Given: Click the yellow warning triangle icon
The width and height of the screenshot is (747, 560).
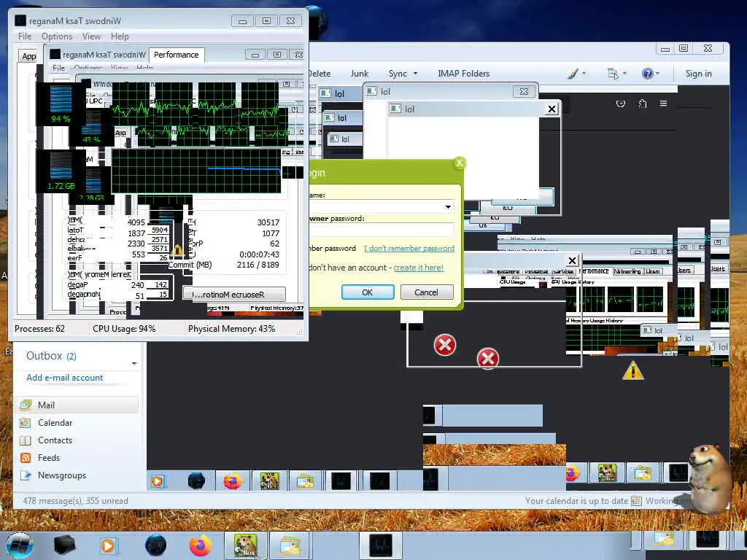Looking at the screenshot, I should coord(633,370).
